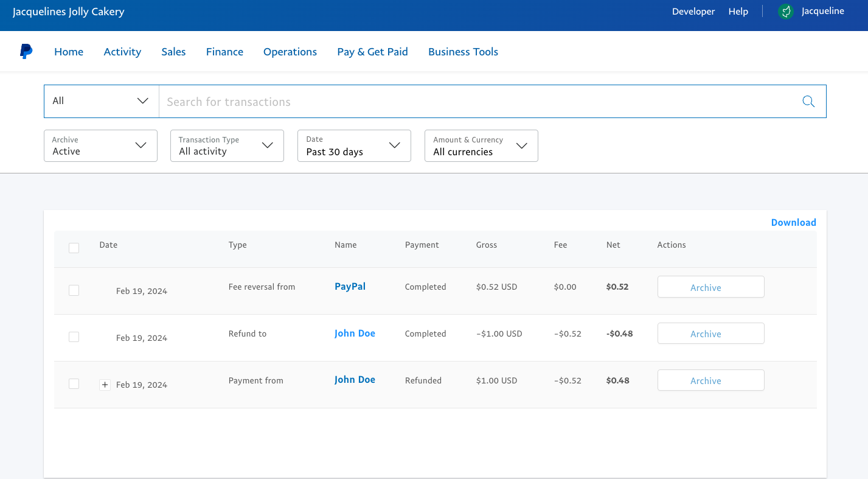Click the magnifying glass search icon

tap(808, 102)
